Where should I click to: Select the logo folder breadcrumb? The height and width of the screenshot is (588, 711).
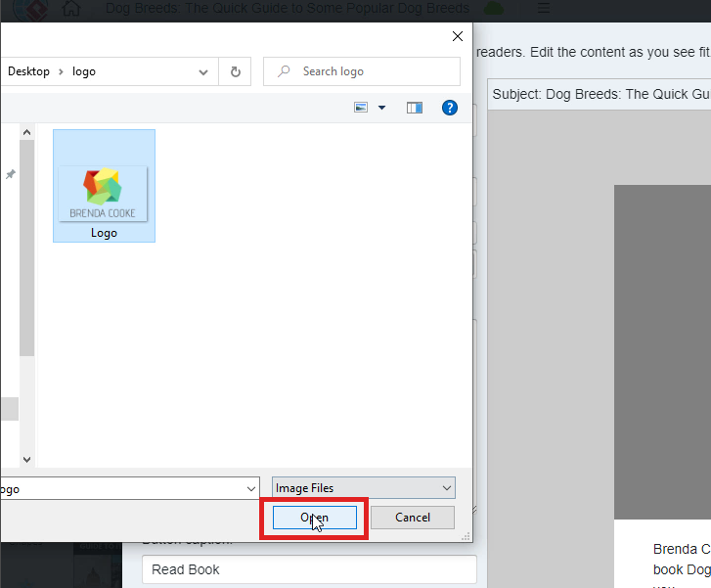pos(84,71)
